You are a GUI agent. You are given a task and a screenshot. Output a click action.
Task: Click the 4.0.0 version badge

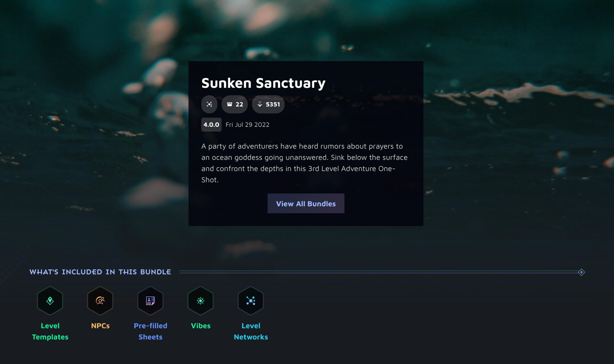point(211,125)
